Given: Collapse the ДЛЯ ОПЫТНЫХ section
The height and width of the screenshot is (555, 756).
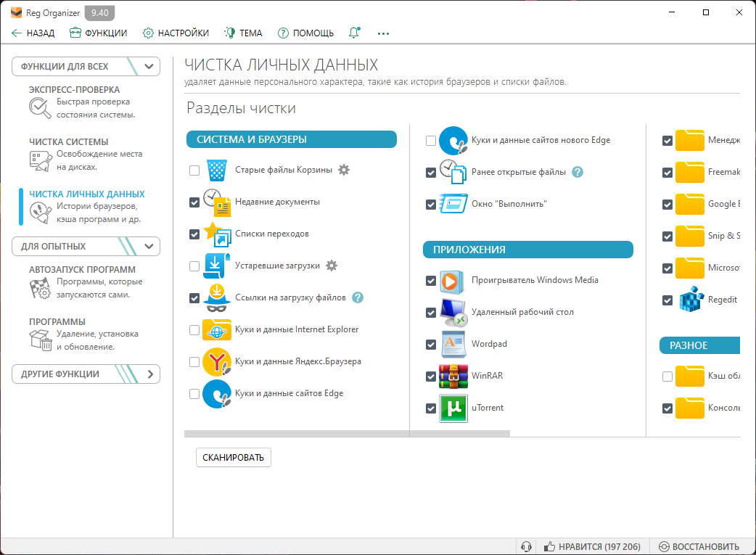Looking at the screenshot, I should coord(86,247).
